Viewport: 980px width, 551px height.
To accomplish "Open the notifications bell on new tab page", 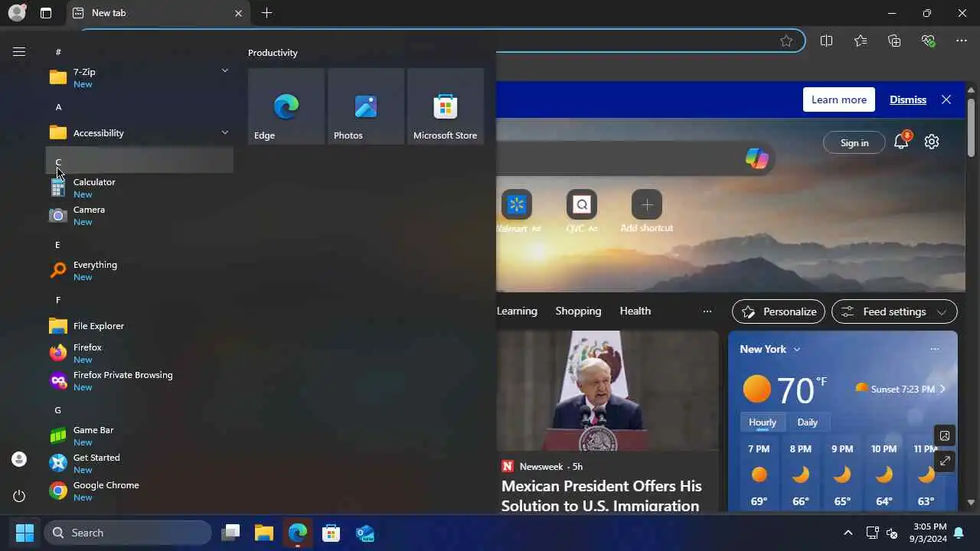I will [901, 142].
